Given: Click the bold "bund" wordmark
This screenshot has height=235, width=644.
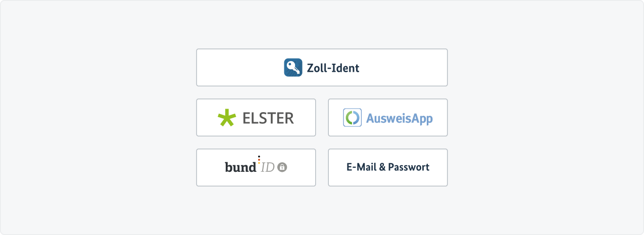Looking at the screenshot, I should tap(240, 167).
